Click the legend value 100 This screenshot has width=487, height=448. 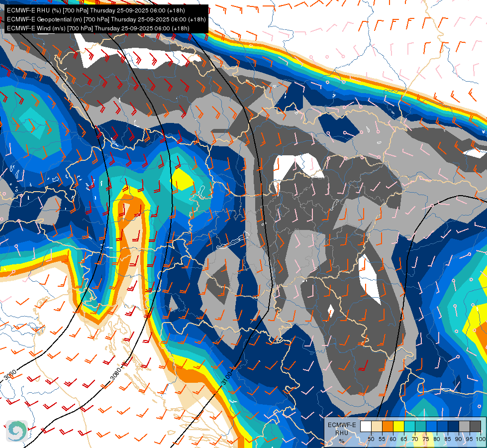click(481, 439)
